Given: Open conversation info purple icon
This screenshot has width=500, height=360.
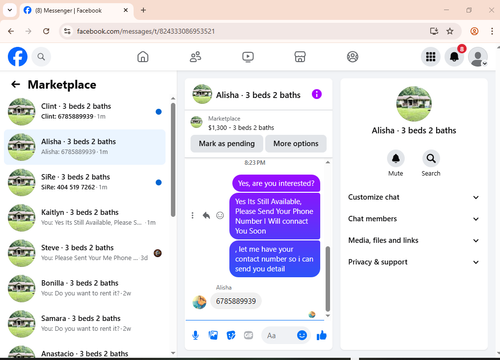Looking at the screenshot, I should 316,94.
